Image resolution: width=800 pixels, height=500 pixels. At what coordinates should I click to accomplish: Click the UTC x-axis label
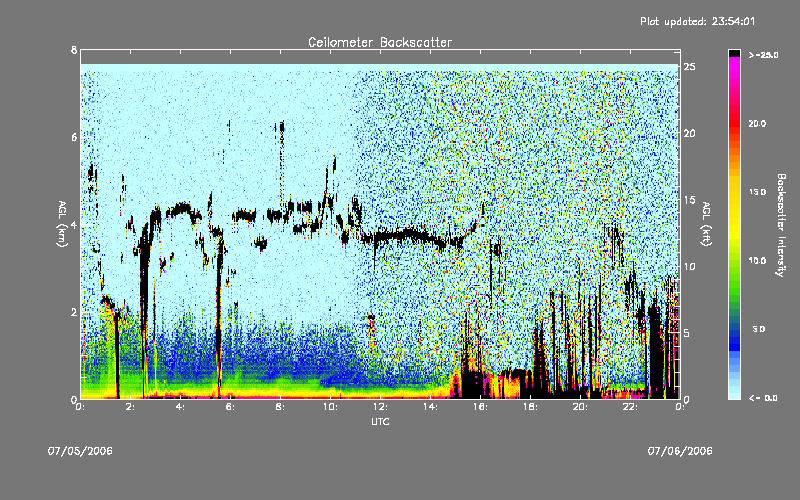(380, 421)
